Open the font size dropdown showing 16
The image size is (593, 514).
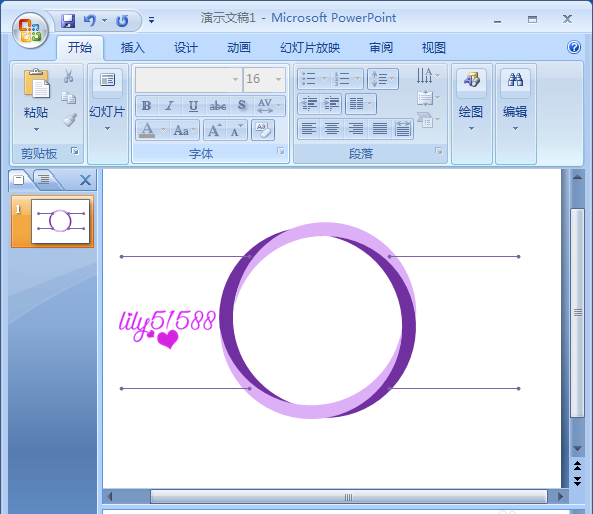click(278, 79)
